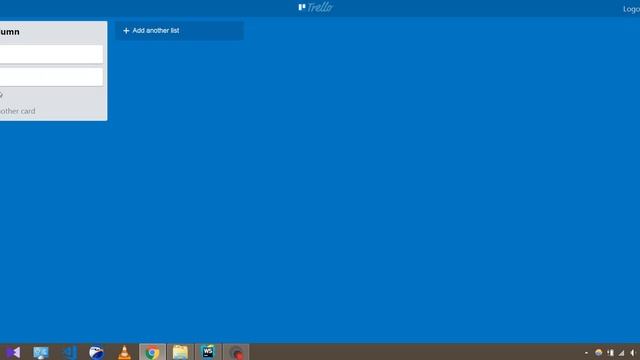Image resolution: width=640 pixels, height=360 pixels.
Task: Open the eagle-head app icon on taskbar
Action: 96,352
